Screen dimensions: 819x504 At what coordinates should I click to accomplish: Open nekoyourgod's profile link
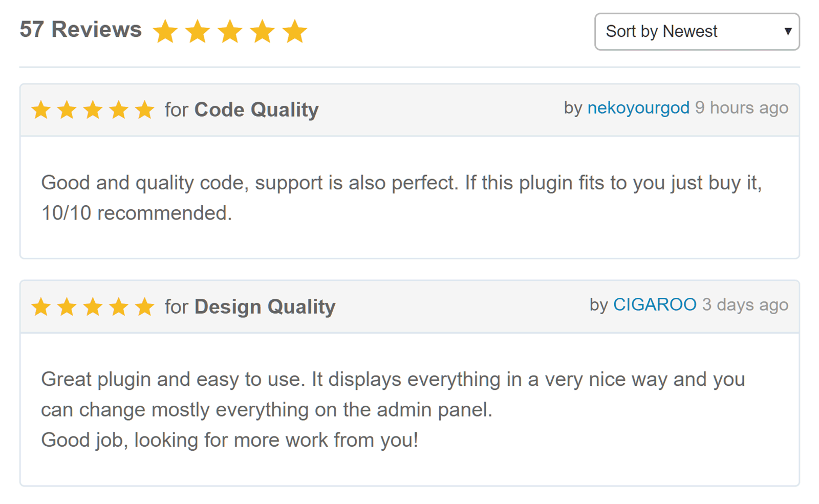click(x=638, y=108)
